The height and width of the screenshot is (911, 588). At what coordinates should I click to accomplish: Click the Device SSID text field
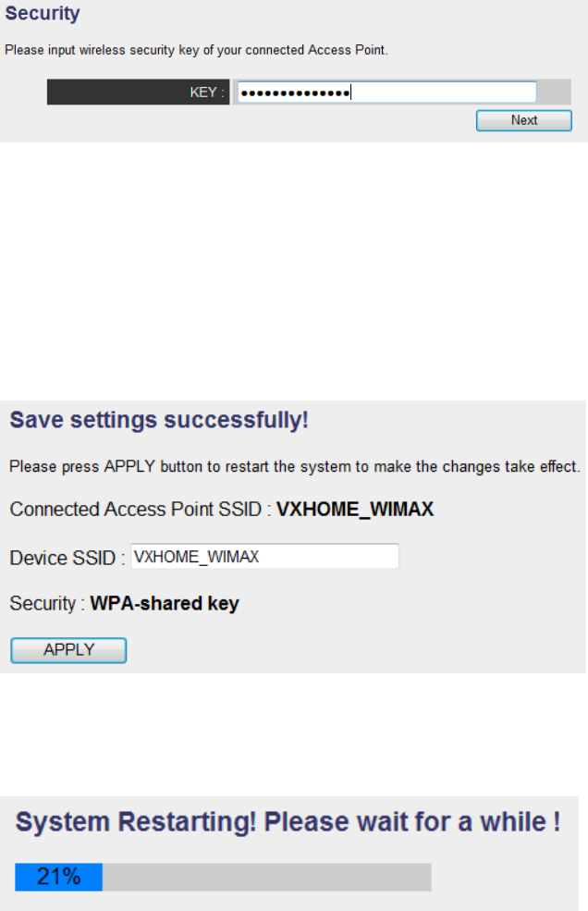click(264, 557)
